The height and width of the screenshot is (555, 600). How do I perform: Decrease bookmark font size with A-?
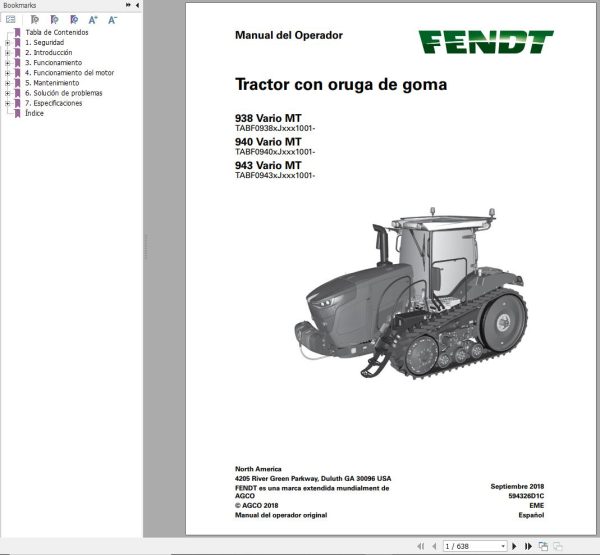pos(112,20)
